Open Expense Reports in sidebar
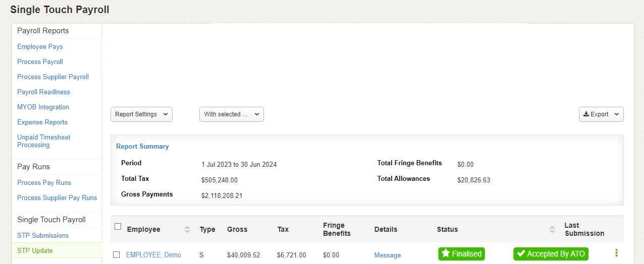Screen dimensions: 644x264 (x=42, y=122)
